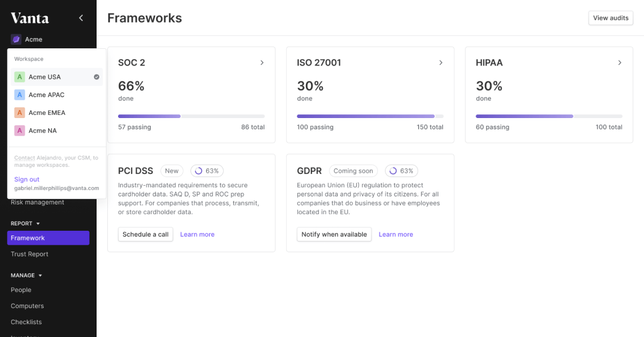Click the orange Acme EMEA avatar
This screenshot has width=644, height=337.
[21, 112]
